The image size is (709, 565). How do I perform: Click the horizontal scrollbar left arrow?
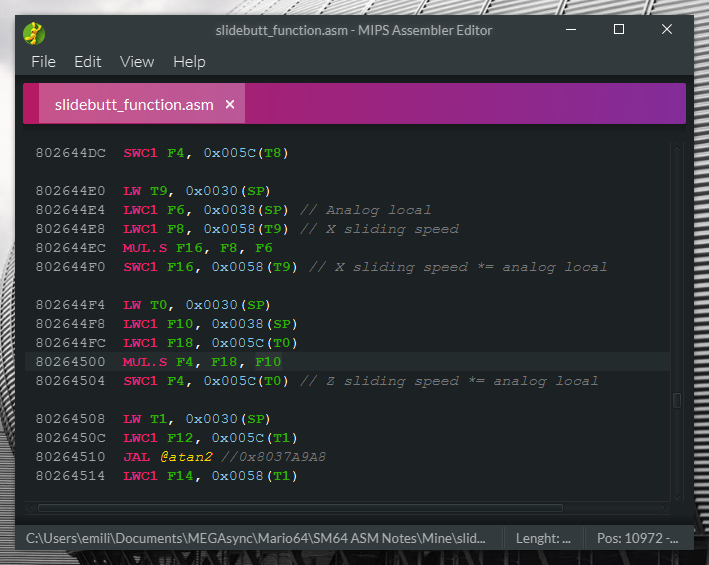(30, 508)
